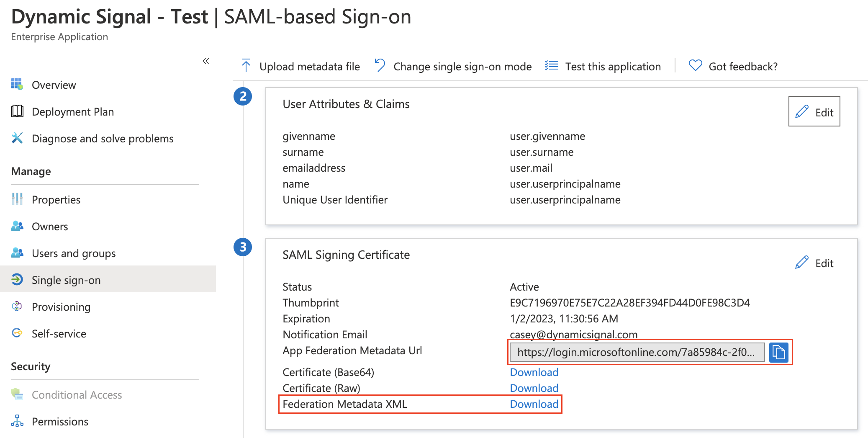This screenshot has height=438, width=868.
Task: Click the user.mail claim value
Action: click(531, 168)
